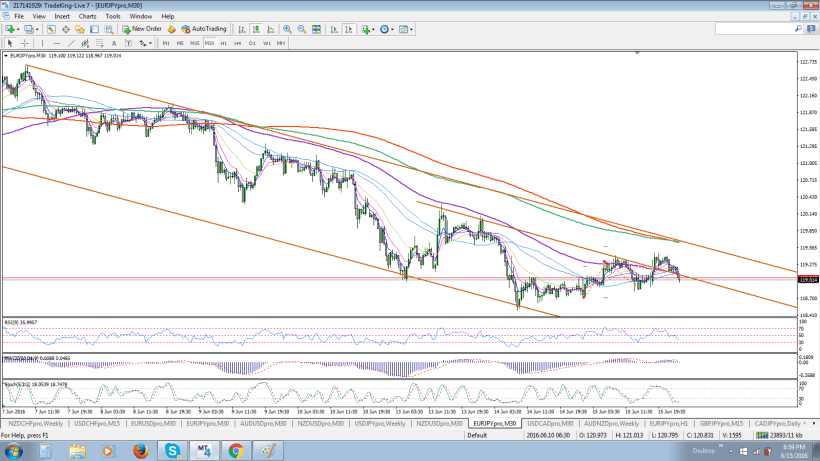Switch to the GBPJPYpro,M15 chart tab
Viewport: 820px width, 461px height.
click(x=721, y=423)
